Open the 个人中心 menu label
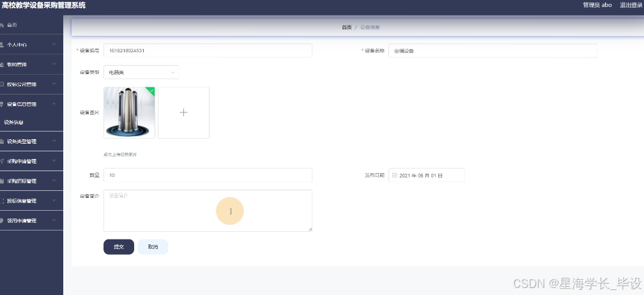 tap(17, 44)
